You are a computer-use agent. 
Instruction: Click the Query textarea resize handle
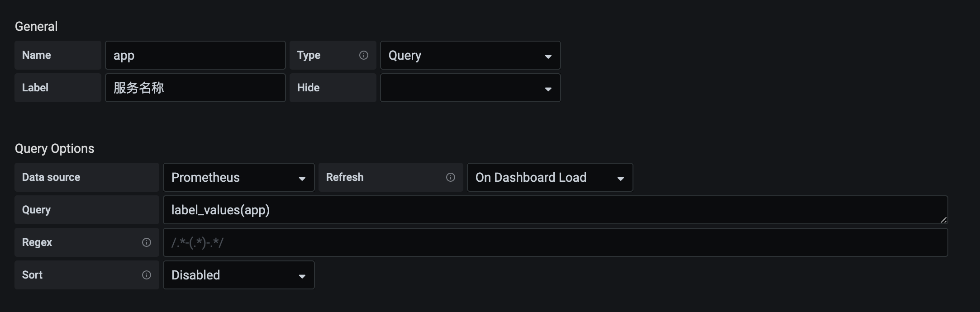pyautogui.click(x=943, y=220)
